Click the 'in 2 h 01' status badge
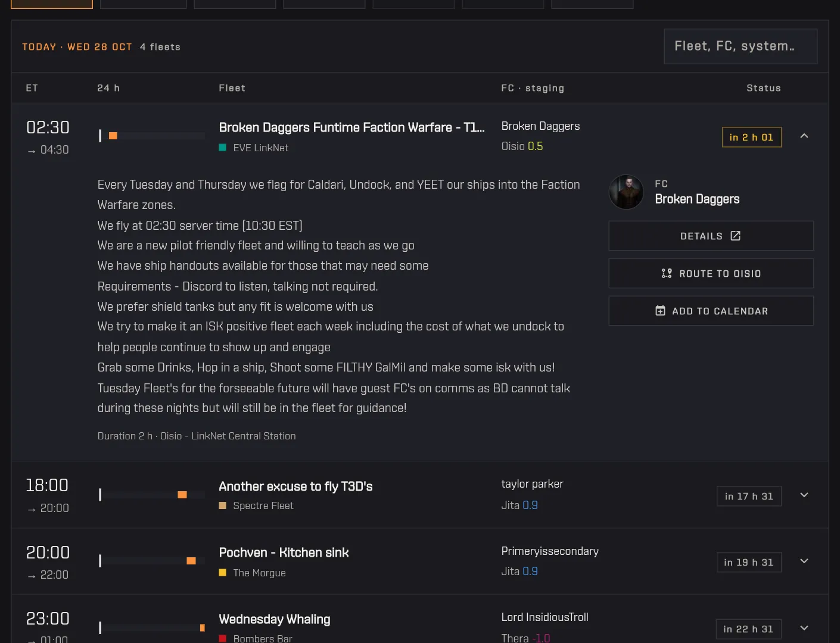This screenshot has height=643, width=840. (752, 137)
